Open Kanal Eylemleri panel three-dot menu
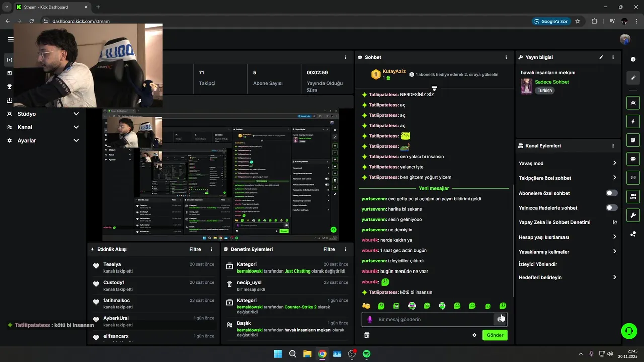Screen dimensions: 644x362 click(x=613, y=146)
